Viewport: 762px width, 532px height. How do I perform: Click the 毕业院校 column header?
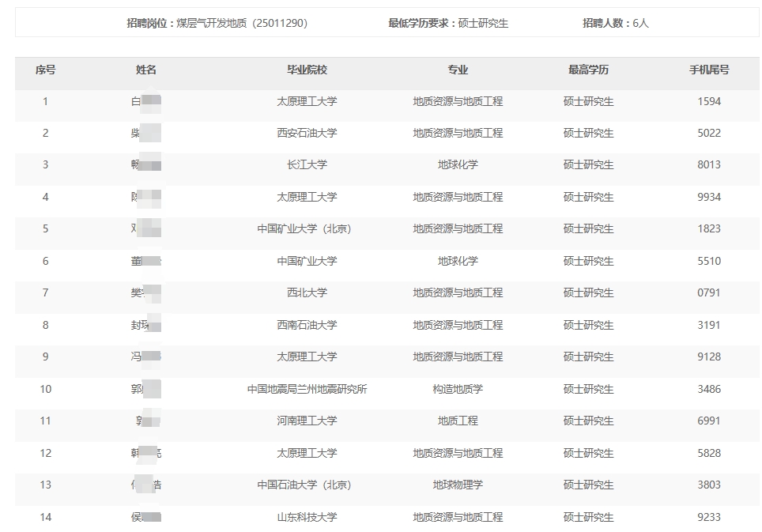[x=307, y=70]
